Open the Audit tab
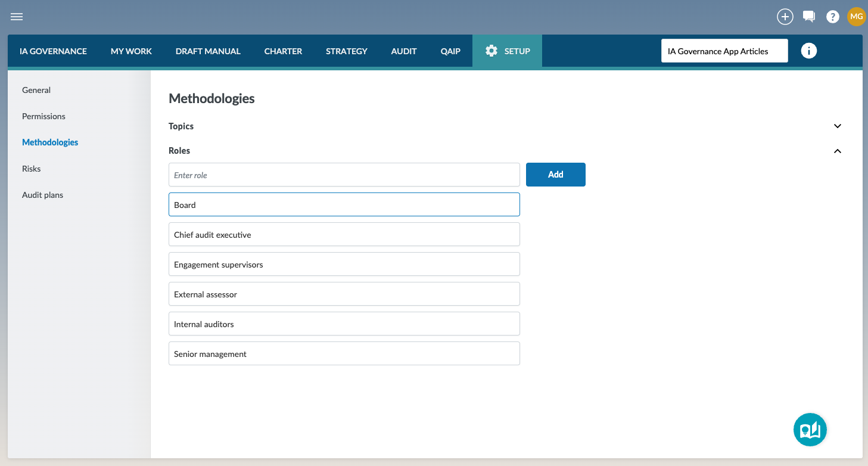Viewport: 868px width, 466px height. coord(403,51)
